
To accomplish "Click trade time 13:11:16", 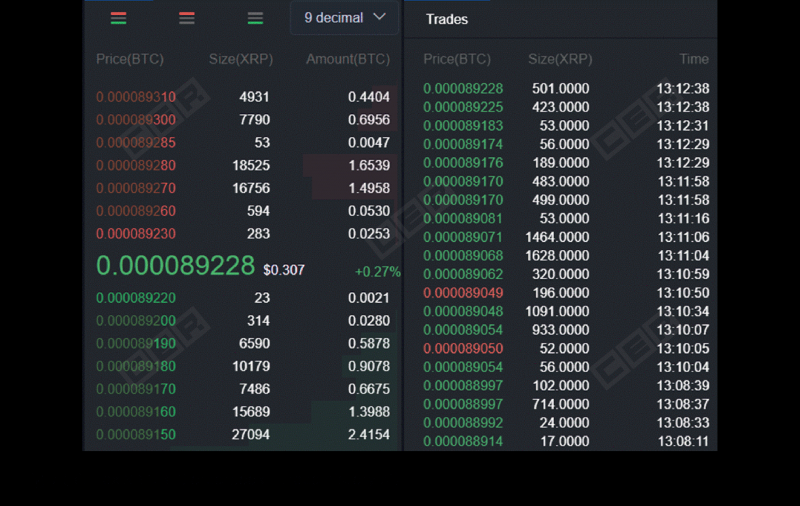I will [683, 219].
